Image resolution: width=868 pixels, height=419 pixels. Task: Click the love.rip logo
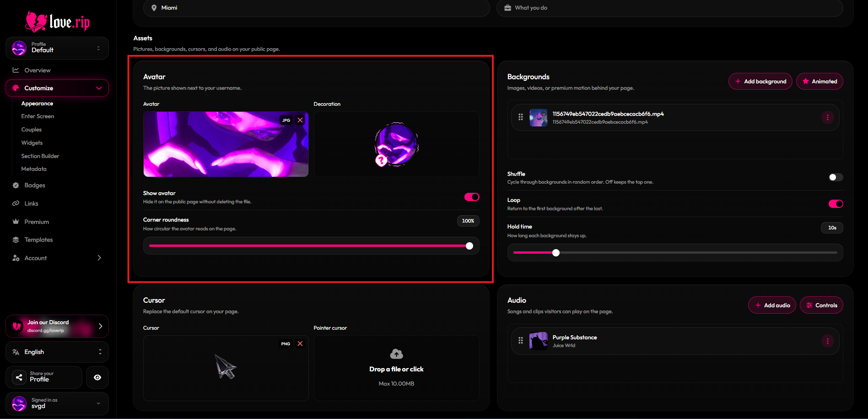coord(57,22)
